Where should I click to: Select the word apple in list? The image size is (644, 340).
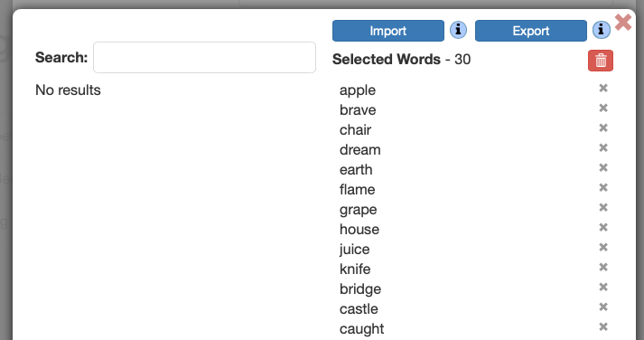pyautogui.click(x=358, y=90)
